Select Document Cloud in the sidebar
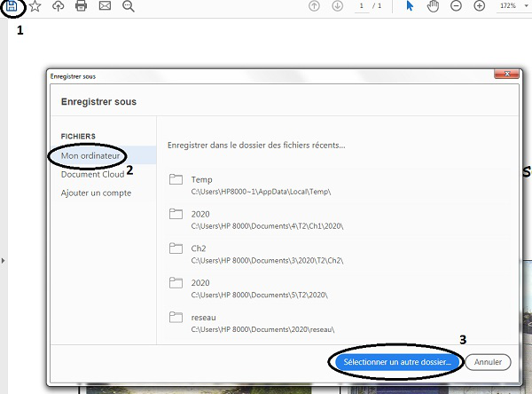 92,174
